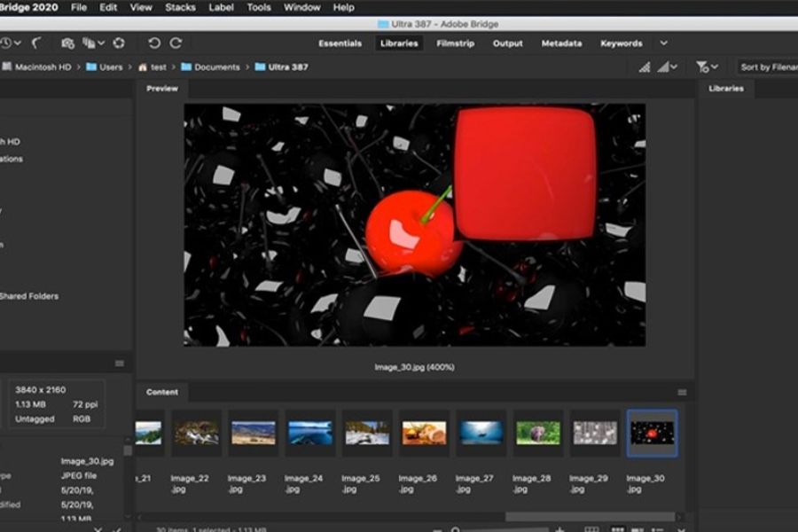Expand the workspace switcher chevron
Screen dimensions: 798x532
663,43
